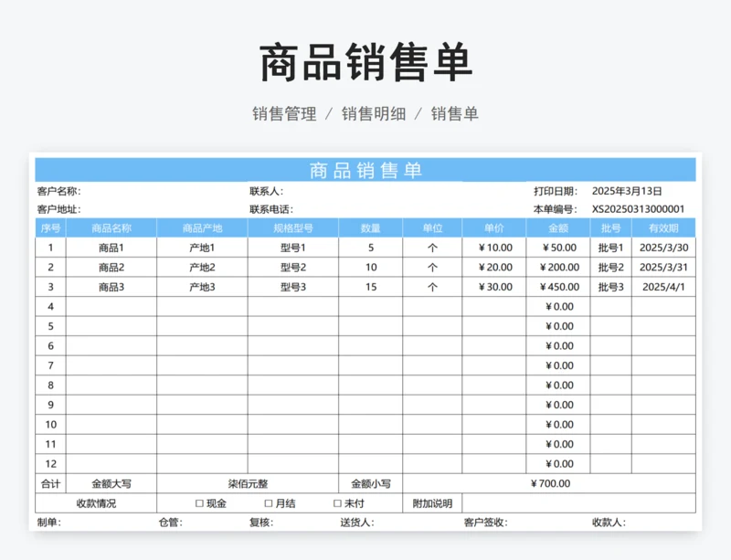This screenshot has height=560, width=731.
Task: Click the 客户地址 label
Action: point(58,209)
